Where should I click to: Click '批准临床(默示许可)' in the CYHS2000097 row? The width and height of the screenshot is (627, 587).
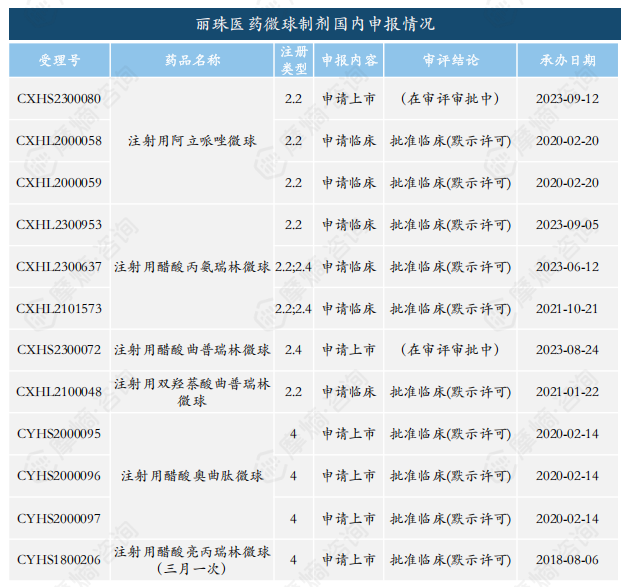point(450,519)
